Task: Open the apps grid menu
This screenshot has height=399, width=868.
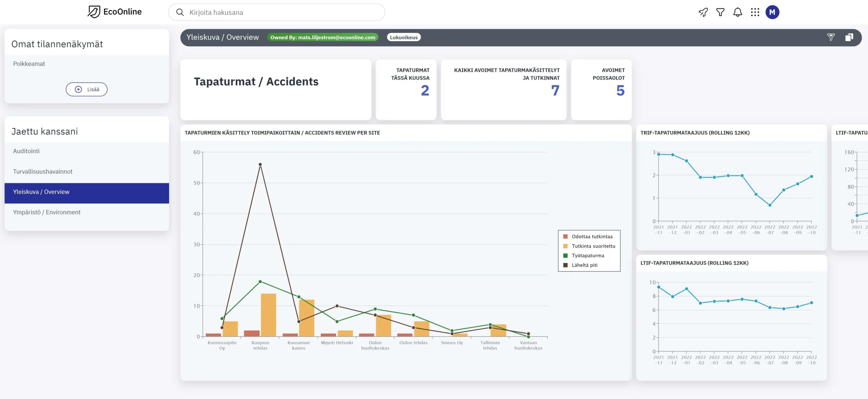Action: click(755, 13)
